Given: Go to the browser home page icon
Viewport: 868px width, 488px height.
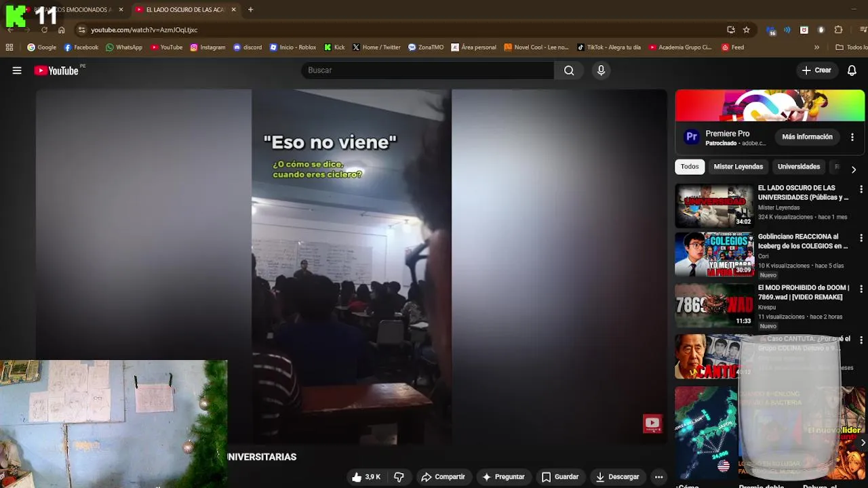Looking at the screenshot, I should coord(62,30).
